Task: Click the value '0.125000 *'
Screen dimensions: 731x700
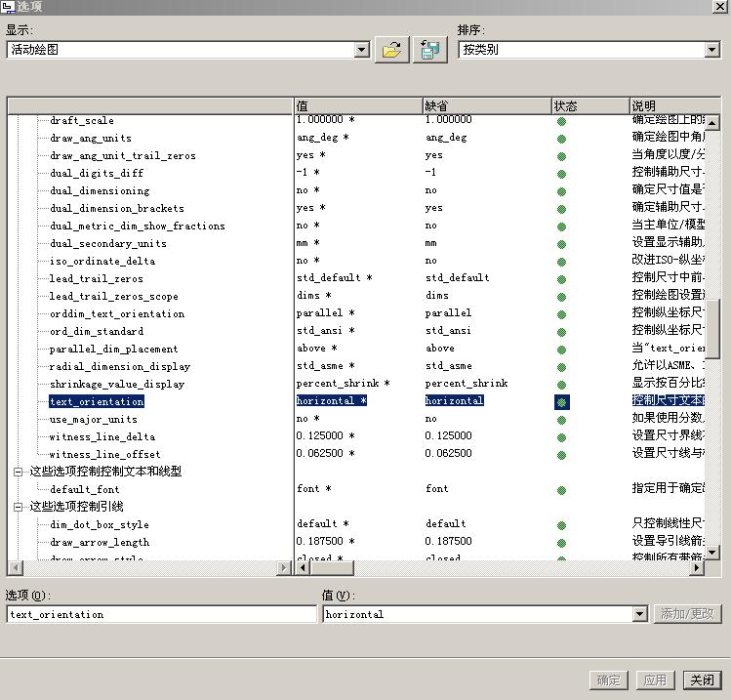Action: point(325,436)
